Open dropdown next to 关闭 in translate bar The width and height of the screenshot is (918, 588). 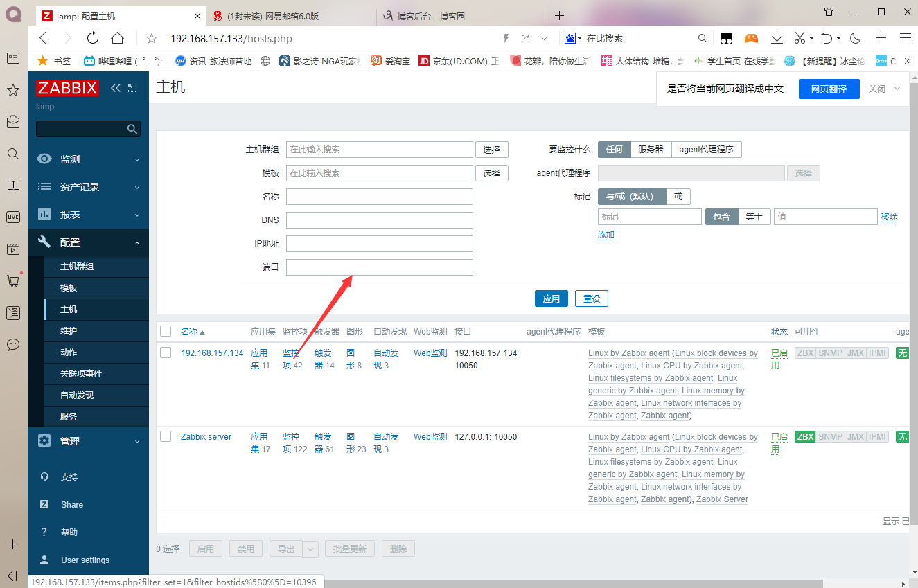(897, 89)
